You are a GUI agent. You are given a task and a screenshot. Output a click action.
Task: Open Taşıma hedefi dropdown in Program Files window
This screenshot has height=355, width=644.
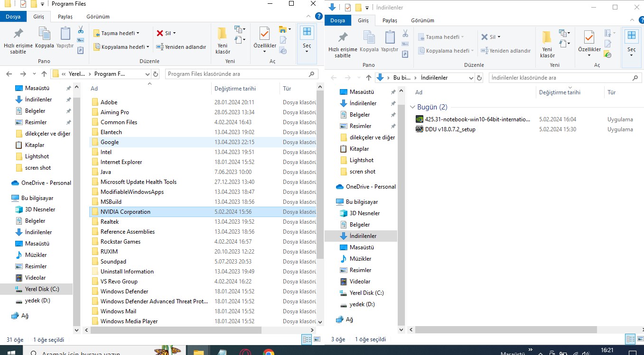tap(116, 33)
